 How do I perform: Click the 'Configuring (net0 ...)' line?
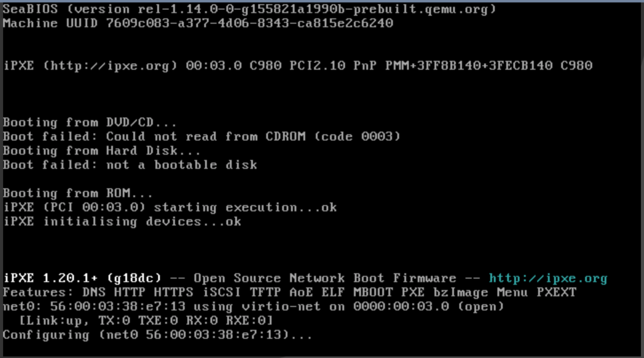click(157, 335)
